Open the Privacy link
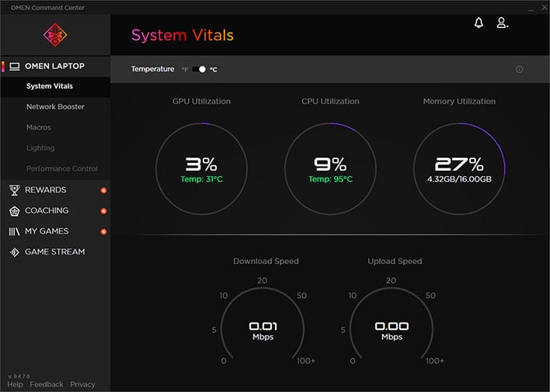 pyautogui.click(x=82, y=384)
